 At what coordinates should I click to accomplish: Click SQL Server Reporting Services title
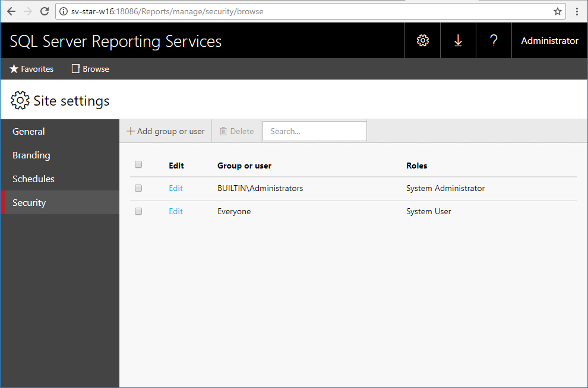pyautogui.click(x=115, y=41)
